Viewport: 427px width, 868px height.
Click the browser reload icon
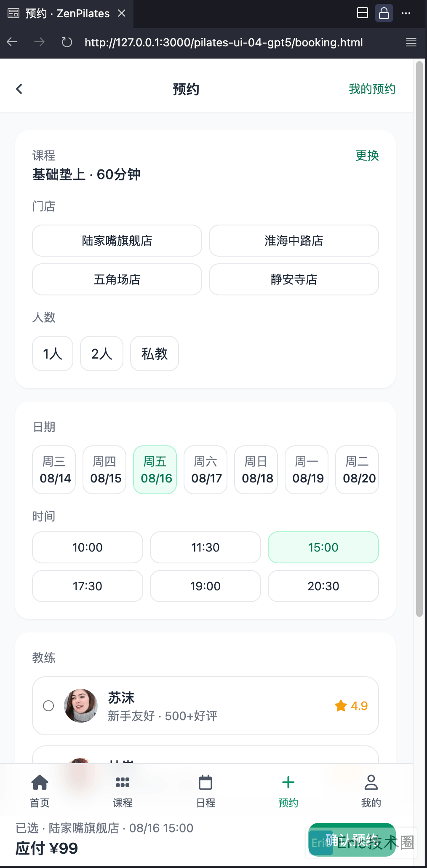coord(67,42)
